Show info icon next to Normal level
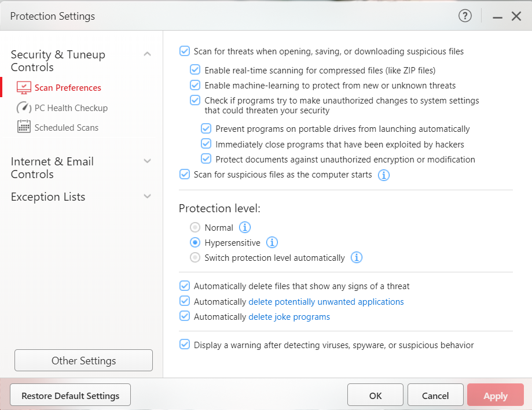This screenshot has height=410, width=532. [x=245, y=227]
